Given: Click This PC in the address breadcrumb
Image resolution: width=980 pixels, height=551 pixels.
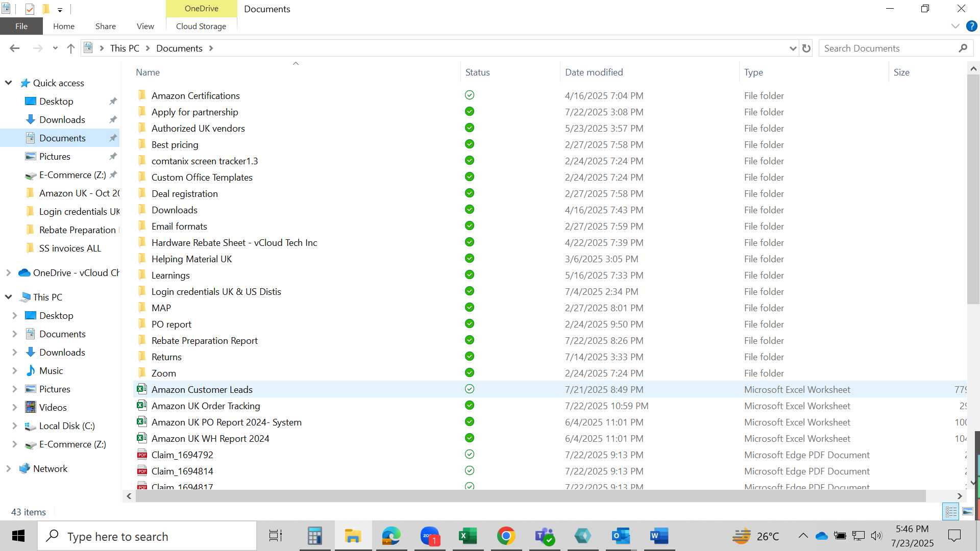Looking at the screenshot, I should (x=125, y=48).
